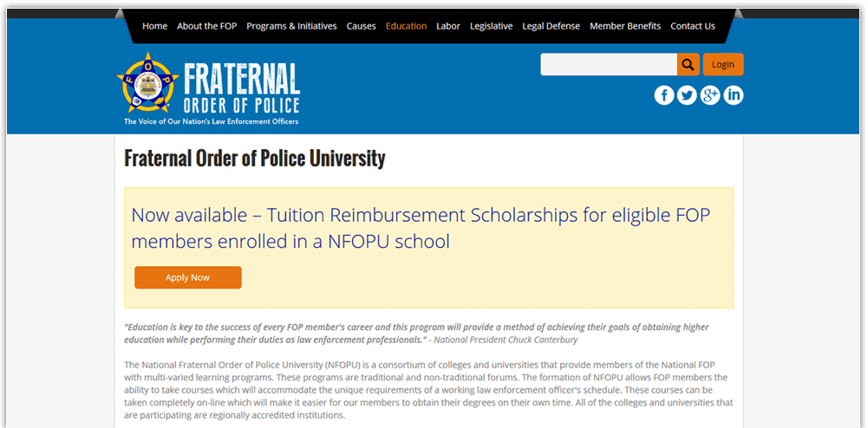Select the Causes menu item
Image resolution: width=868 pixels, height=428 pixels.
(x=361, y=26)
